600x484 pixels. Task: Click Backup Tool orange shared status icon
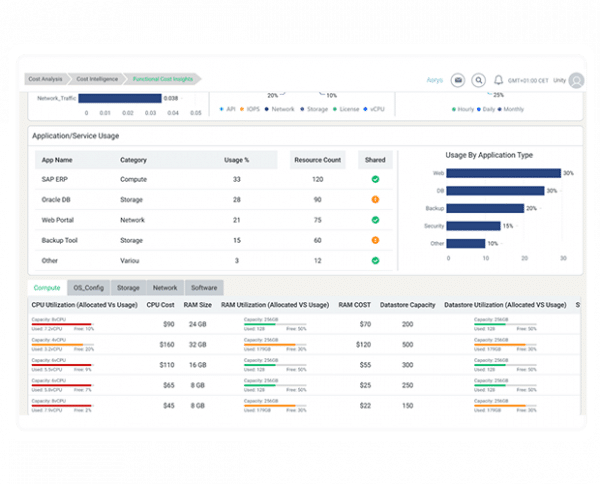(375, 240)
